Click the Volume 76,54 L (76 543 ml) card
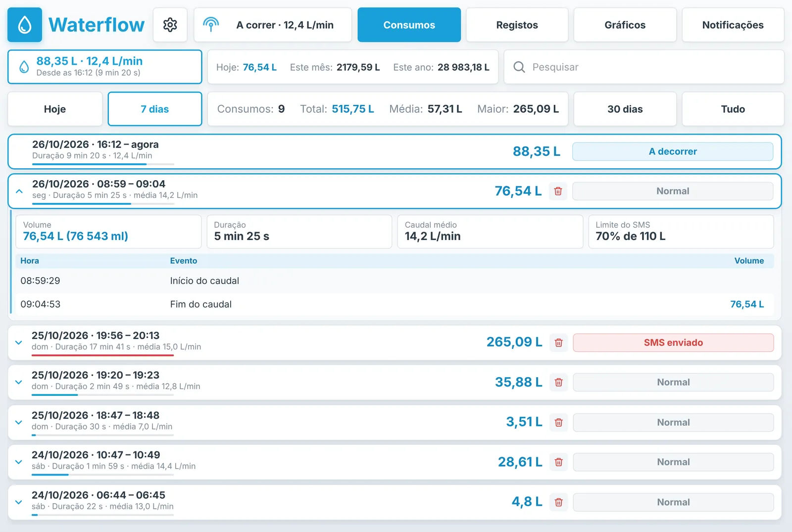The height and width of the screenshot is (532, 792). pyautogui.click(x=108, y=232)
